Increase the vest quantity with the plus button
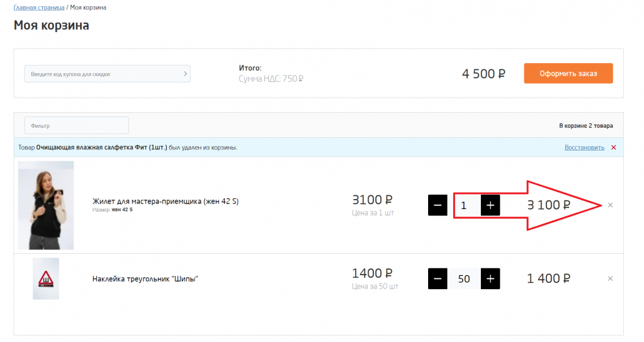Viewport: 644px width, 342px height. [490, 205]
